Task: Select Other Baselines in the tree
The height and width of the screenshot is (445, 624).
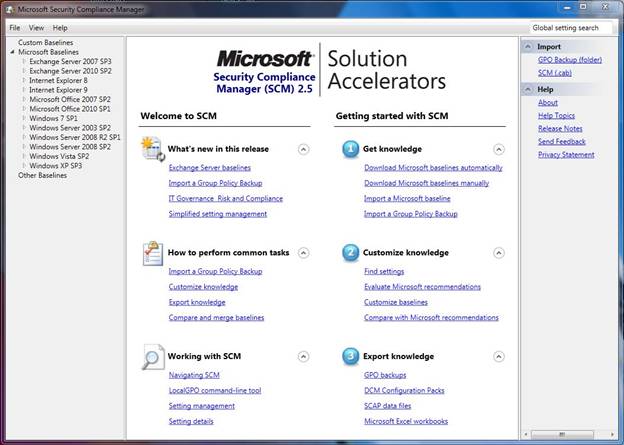Action: [42, 176]
